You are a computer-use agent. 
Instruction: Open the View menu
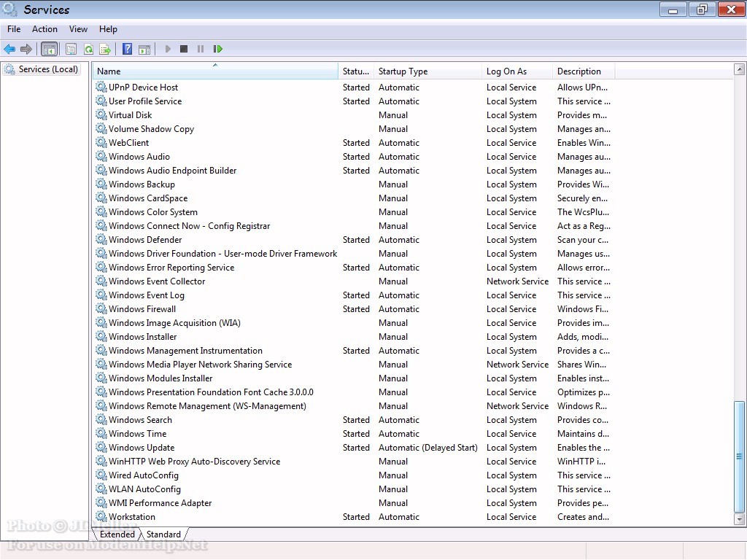(78, 29)
